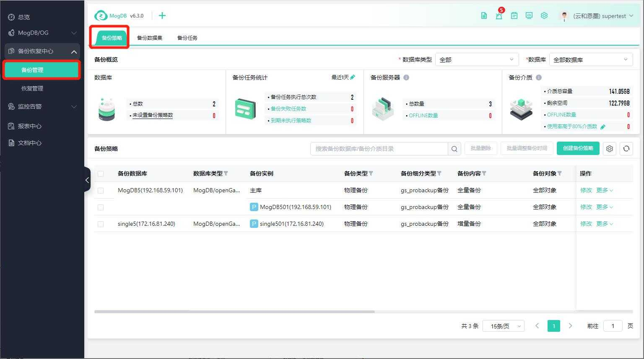
Task: Open alarm notifications with badge 5
Action: [499, 16]
